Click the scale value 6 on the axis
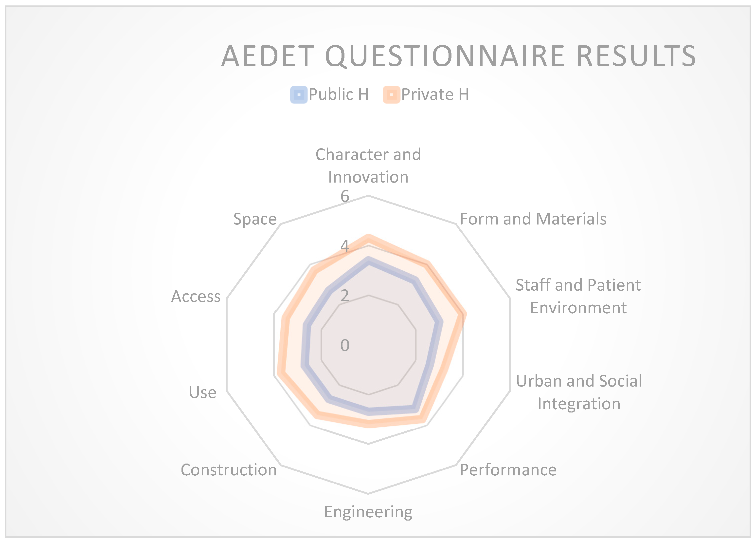756x542 pixels. 345,196
